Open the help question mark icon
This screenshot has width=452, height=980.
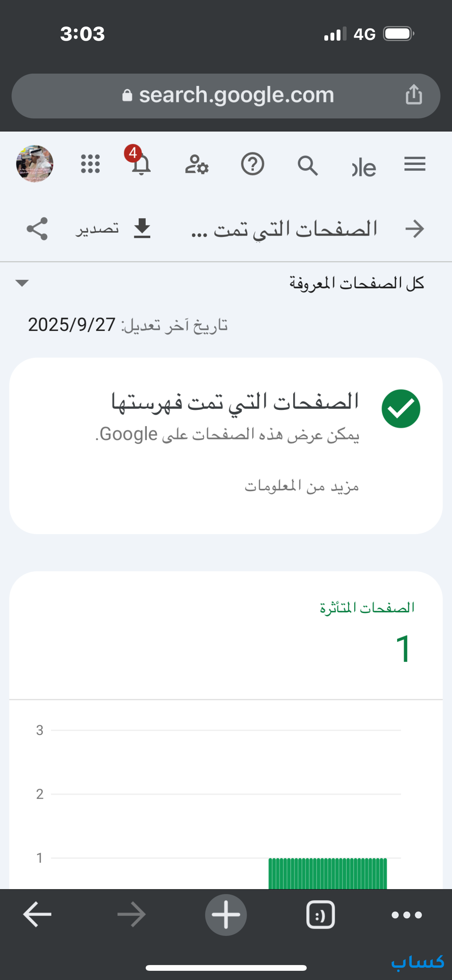(x=252, y=164)
